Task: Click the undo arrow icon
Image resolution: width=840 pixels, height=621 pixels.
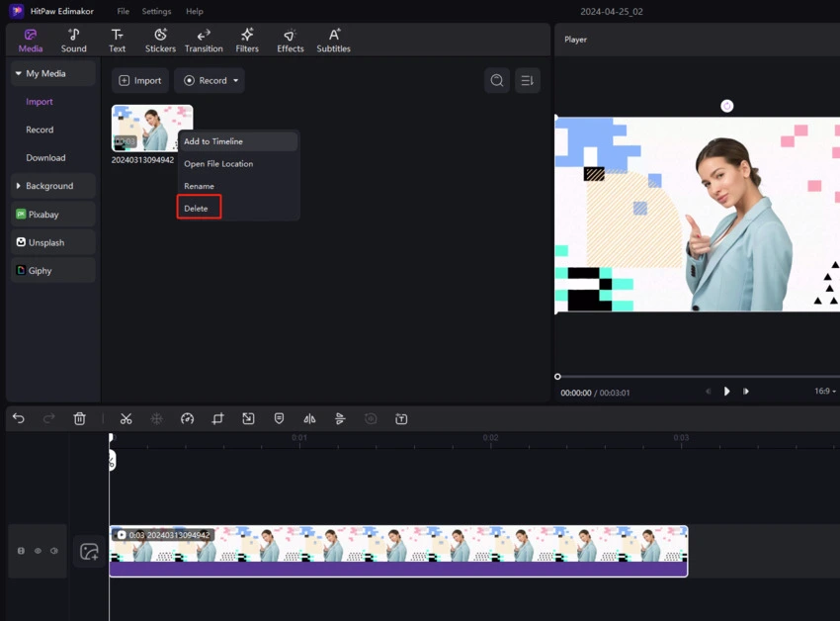Action: [x=19, y=419]
